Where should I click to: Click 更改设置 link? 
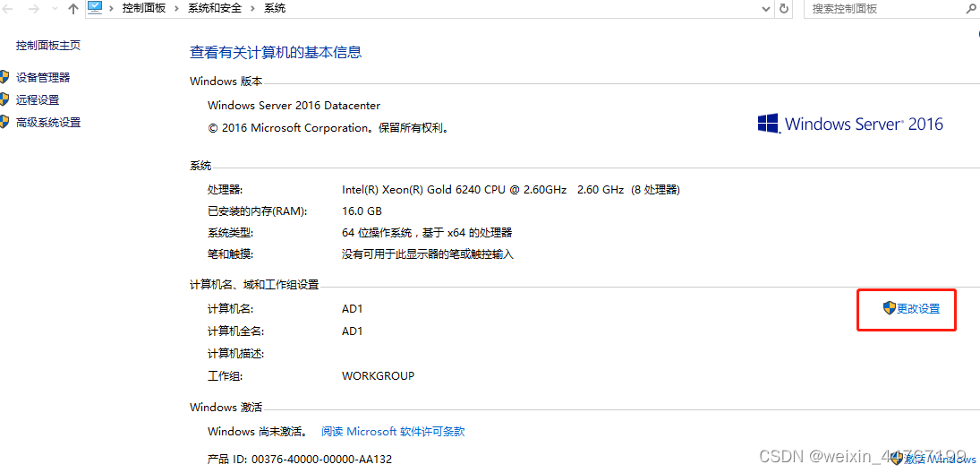tap(918, 308)
